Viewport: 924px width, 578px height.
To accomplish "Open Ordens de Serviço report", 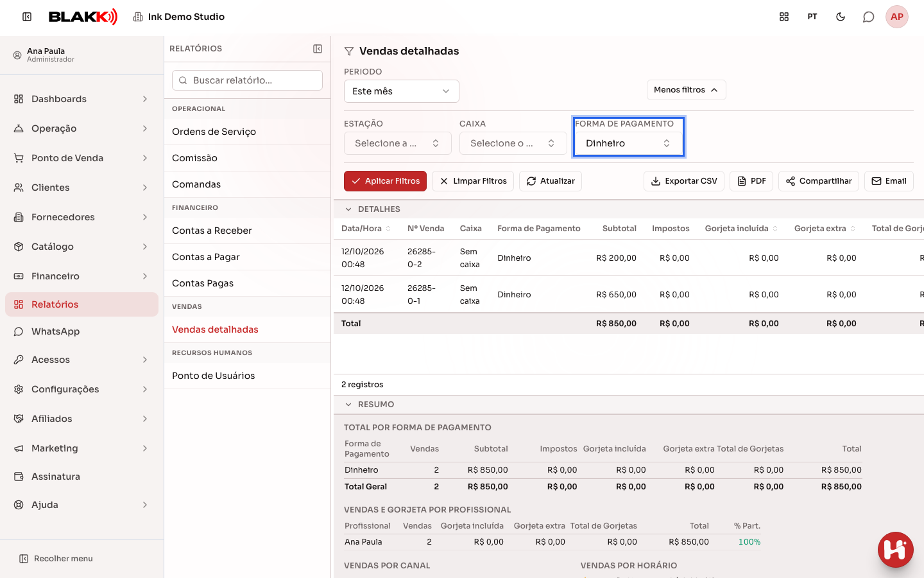I will point(247,132).
